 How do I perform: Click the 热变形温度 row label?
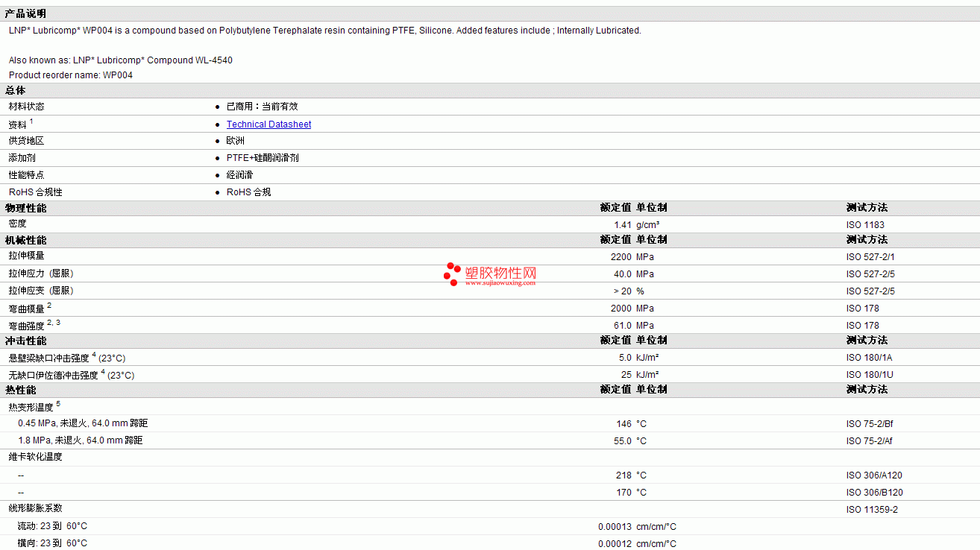pyautogui.click(x=34, y=407)
